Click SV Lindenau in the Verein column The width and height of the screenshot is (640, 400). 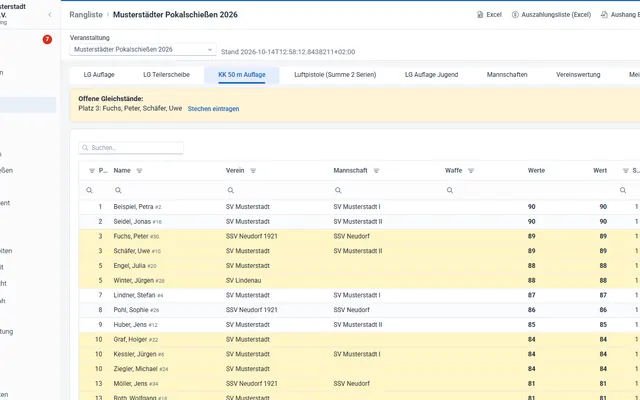pos(243,280)
